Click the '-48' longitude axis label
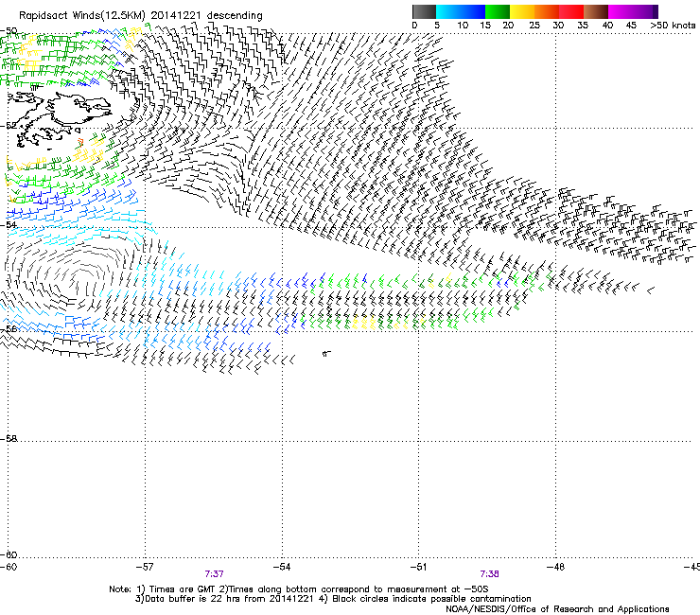 coord(556,567)
